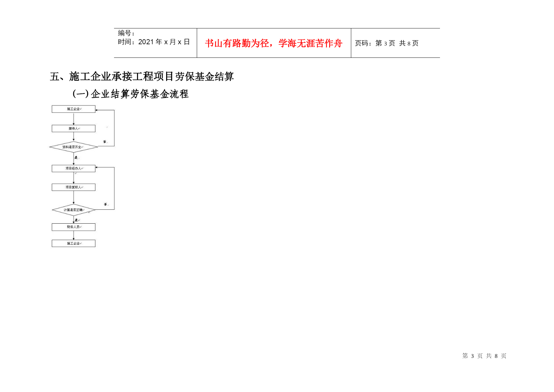Viewport: 554px width, 392px height.
Task: Click footer text '第 3 页 共 8 页'
Action: pyautogui.click(x=484, y=356)
